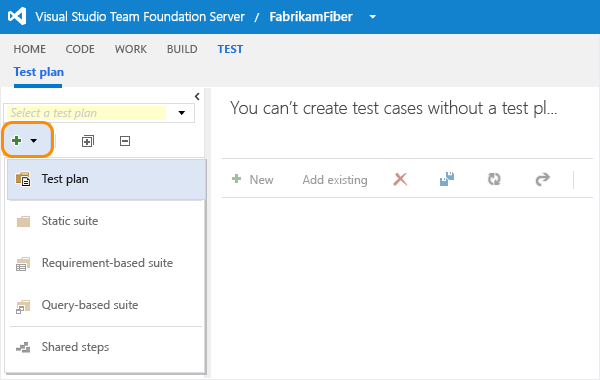Click the green plus New icon

pyautogui.click(x=236, y=179)
